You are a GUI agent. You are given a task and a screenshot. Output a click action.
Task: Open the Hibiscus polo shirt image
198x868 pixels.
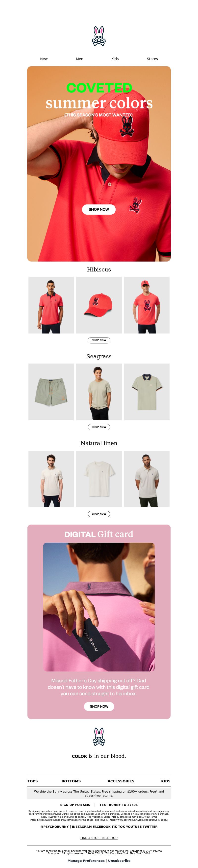51,305
